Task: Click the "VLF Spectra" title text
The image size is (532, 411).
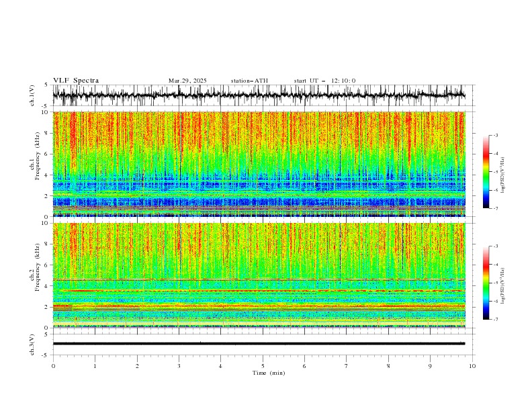Action: [76, 81]
